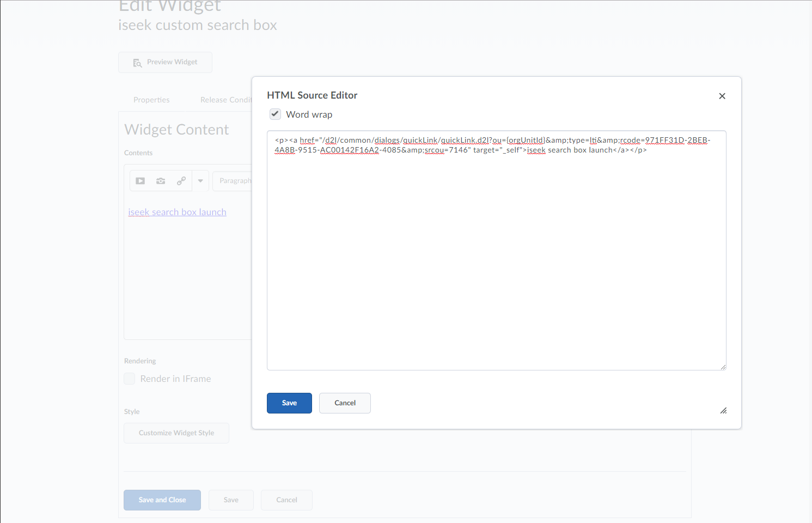Expand the toolbar dropdown arrow beside Quicklink
This screenshot has width=812, height=523.
(x=200, y=181)
